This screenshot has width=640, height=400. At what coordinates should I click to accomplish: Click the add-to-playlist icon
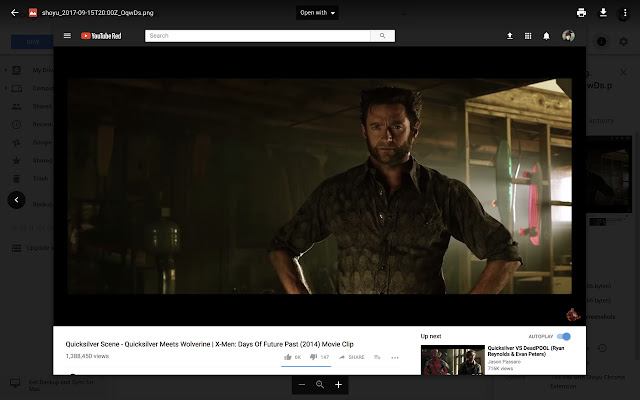[x=377, y=357]
